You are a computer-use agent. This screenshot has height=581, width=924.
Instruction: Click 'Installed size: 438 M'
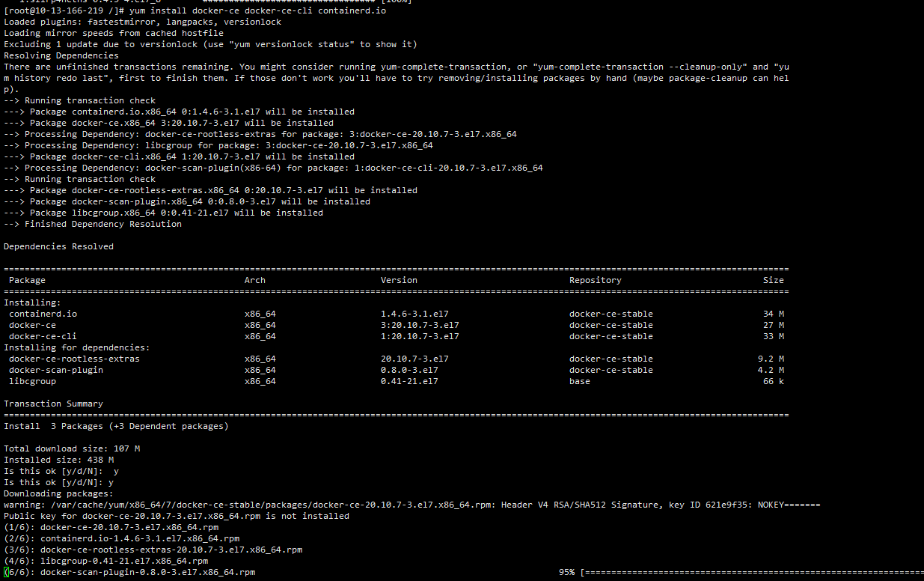tap(58, 460)
